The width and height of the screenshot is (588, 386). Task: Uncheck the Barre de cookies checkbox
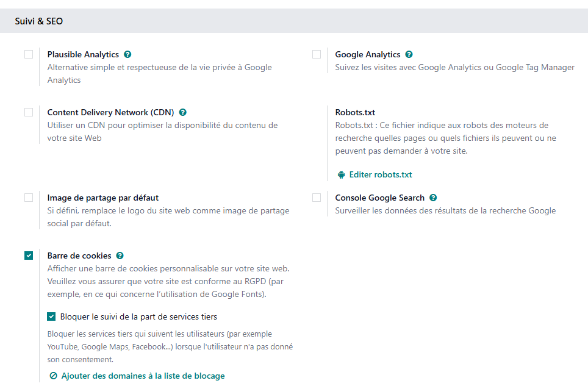tap(29, 256)
